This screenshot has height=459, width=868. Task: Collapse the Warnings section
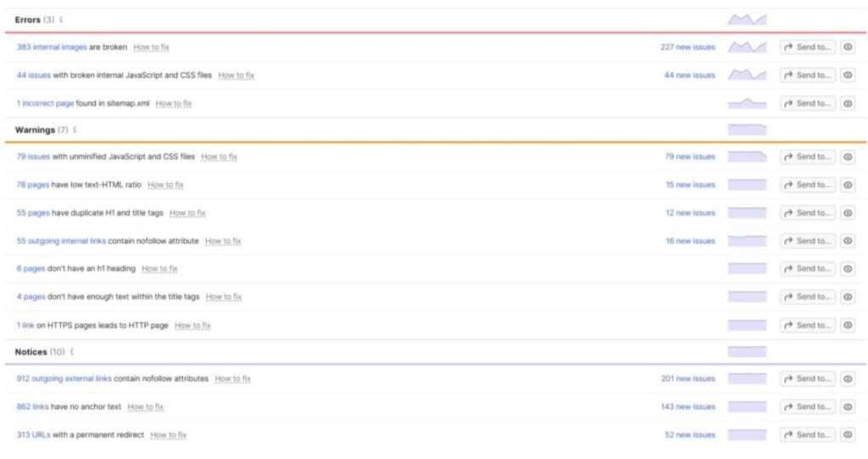pyautogui.click(x=75, y=130)
